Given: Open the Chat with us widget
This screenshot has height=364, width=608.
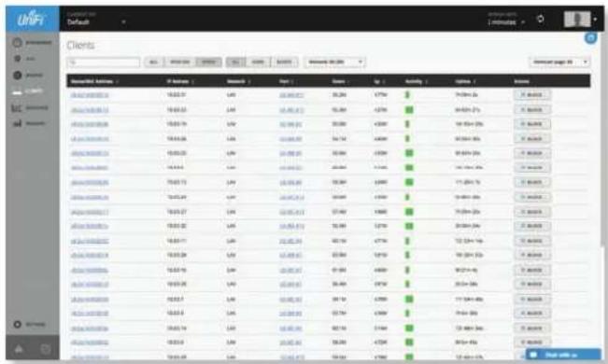Looking at the screenshot, I should (563, 355).
